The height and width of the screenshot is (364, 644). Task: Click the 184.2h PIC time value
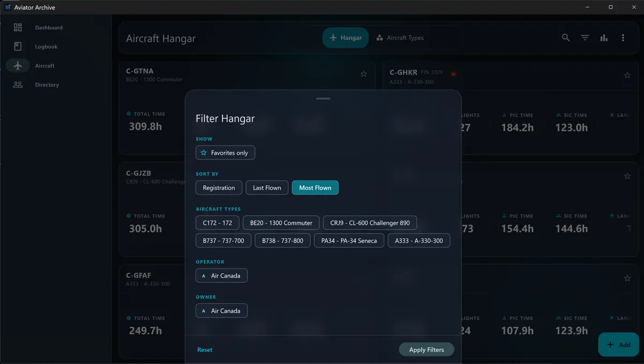[x=518, y=128]
